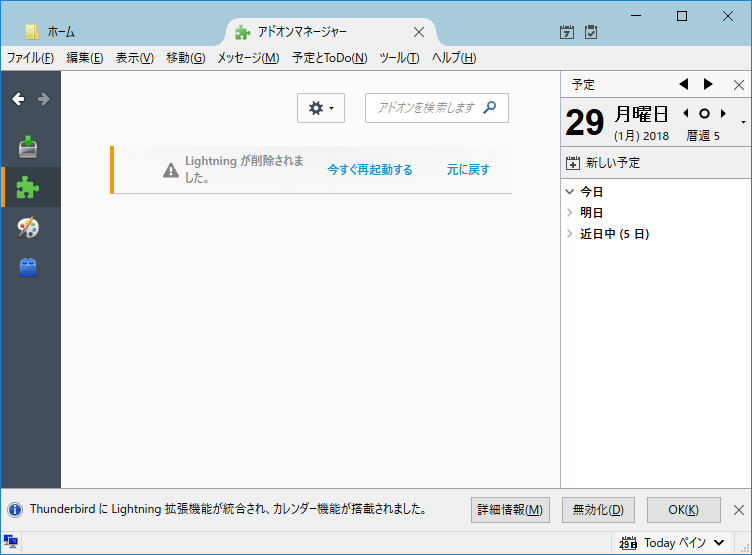Dismiss the Lightning integration notification bar
Image resolution: width=752 pixels, height=555 pixels.
[739, 509]
